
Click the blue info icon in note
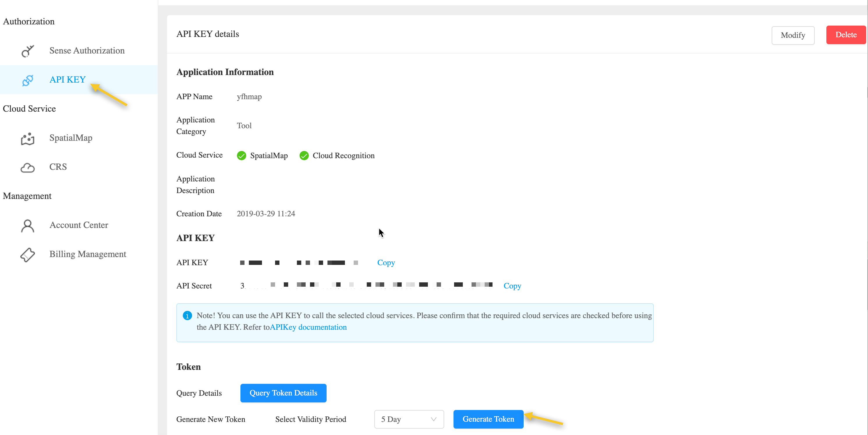coord(187,315)
